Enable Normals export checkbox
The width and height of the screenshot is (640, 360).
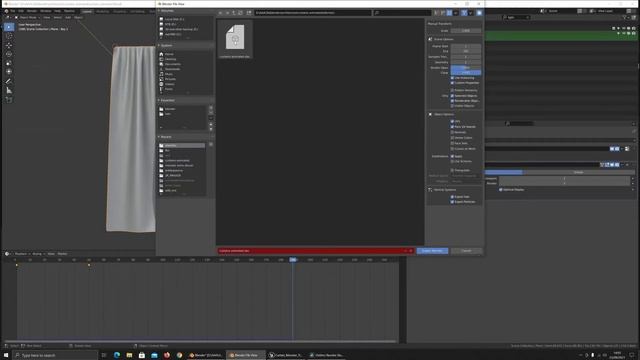tap(452, 132)
